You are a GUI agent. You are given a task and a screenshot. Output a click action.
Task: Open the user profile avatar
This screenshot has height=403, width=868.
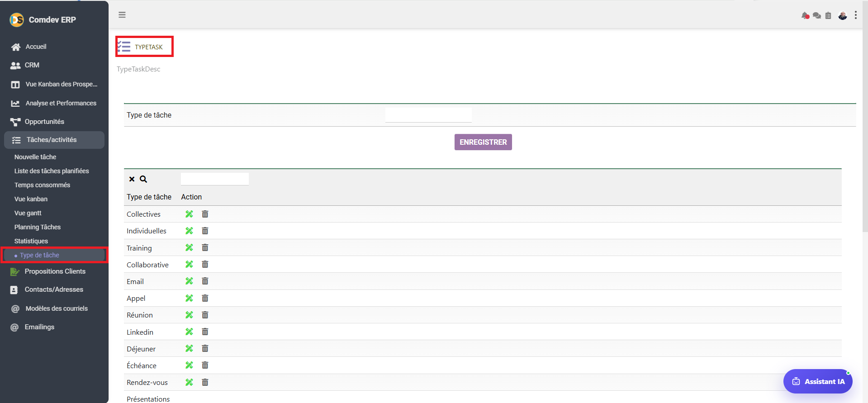pos(843,15)
